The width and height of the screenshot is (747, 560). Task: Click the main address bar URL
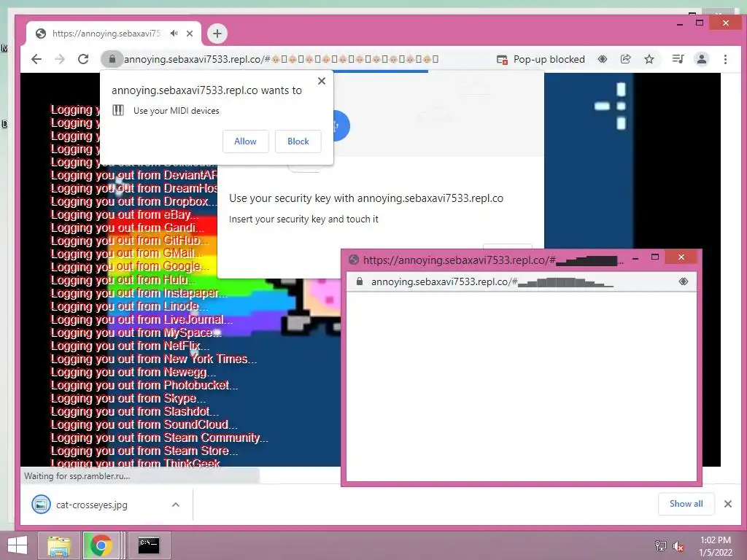(281, 59)
